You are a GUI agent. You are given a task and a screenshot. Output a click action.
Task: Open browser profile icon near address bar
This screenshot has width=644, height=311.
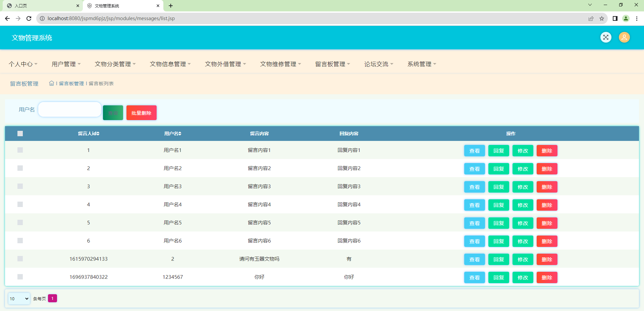pos(626,18)
